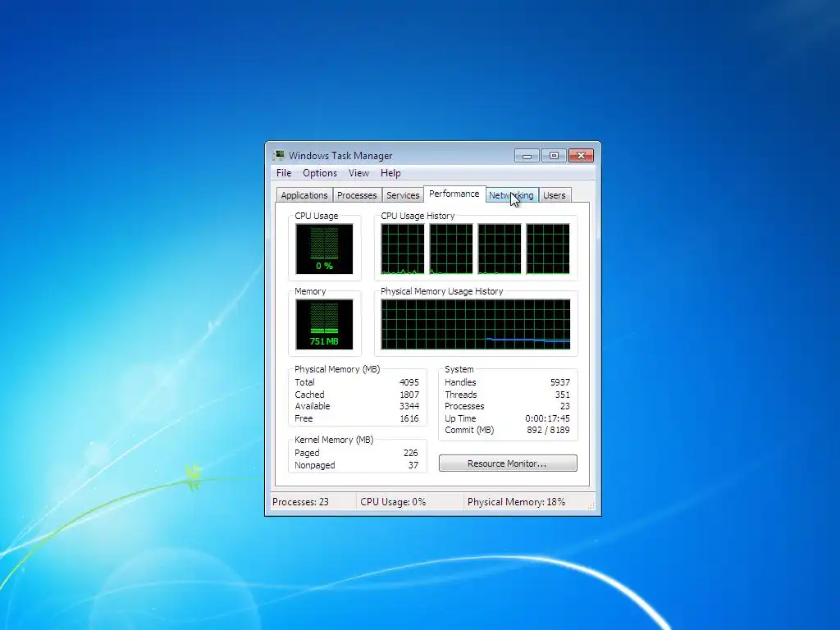
Task: Open the Help menu
Action: click(390, 173)
